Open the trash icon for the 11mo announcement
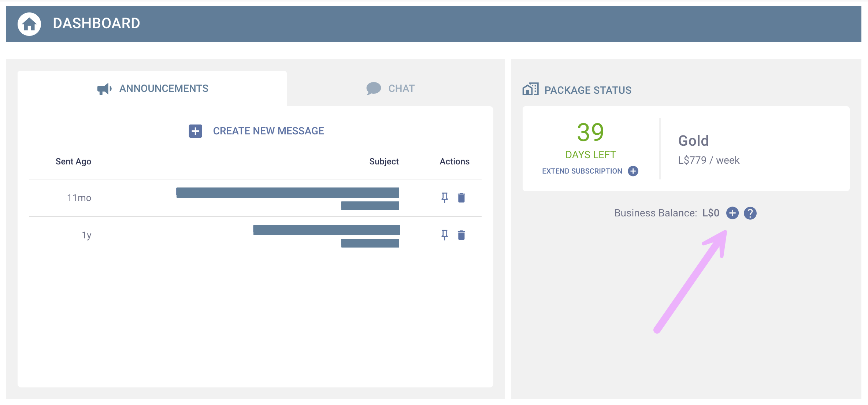This screenshot has height=405, width=868. tap(461, 197)
